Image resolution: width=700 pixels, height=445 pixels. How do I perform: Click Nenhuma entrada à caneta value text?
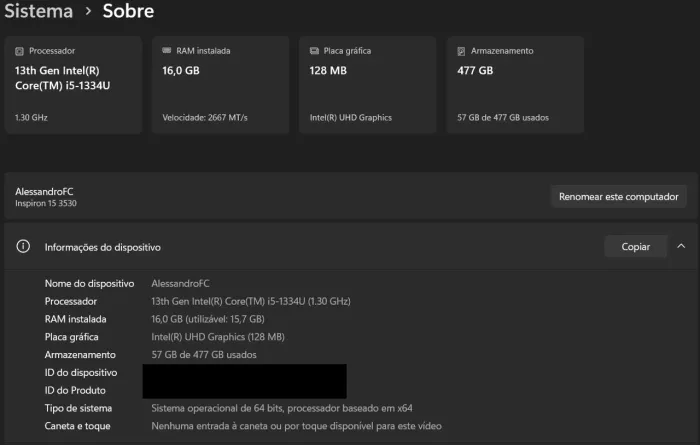point(296,426)
